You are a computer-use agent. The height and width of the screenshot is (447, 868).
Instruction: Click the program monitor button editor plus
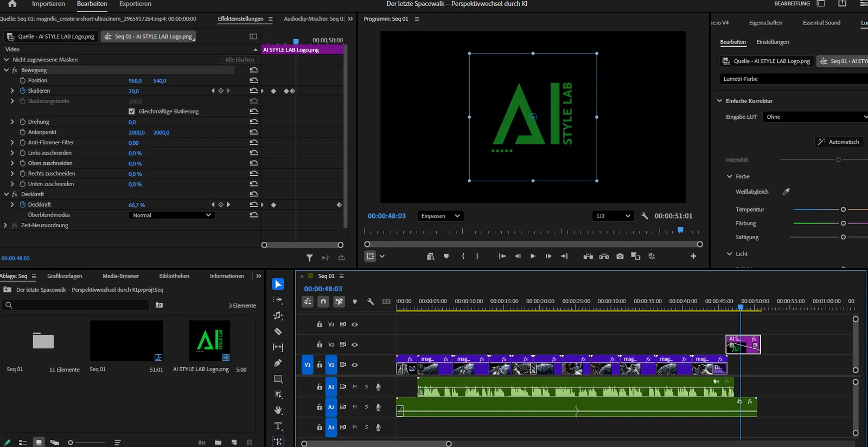click(693, 256)
